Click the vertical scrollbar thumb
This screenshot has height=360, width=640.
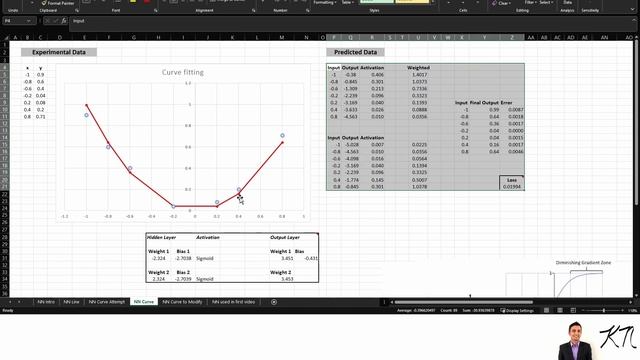(x=636, y=122)
